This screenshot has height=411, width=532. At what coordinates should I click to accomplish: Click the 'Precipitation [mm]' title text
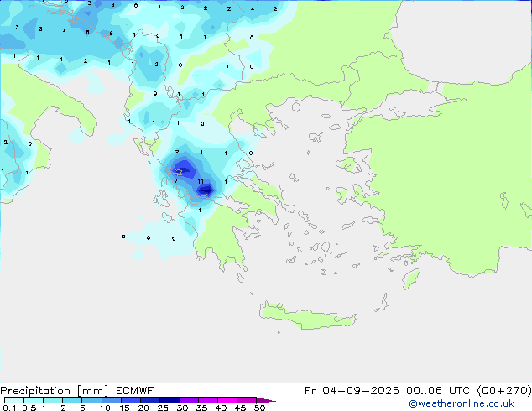point(55,391)
